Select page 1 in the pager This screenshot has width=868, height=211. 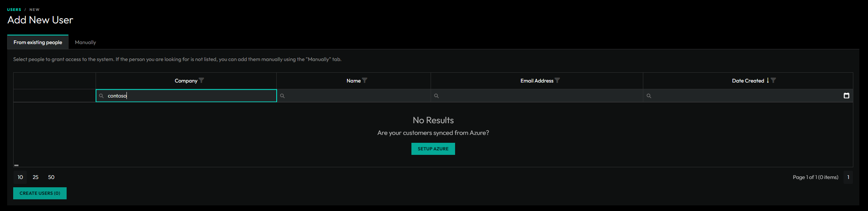[x=848, y=177]
